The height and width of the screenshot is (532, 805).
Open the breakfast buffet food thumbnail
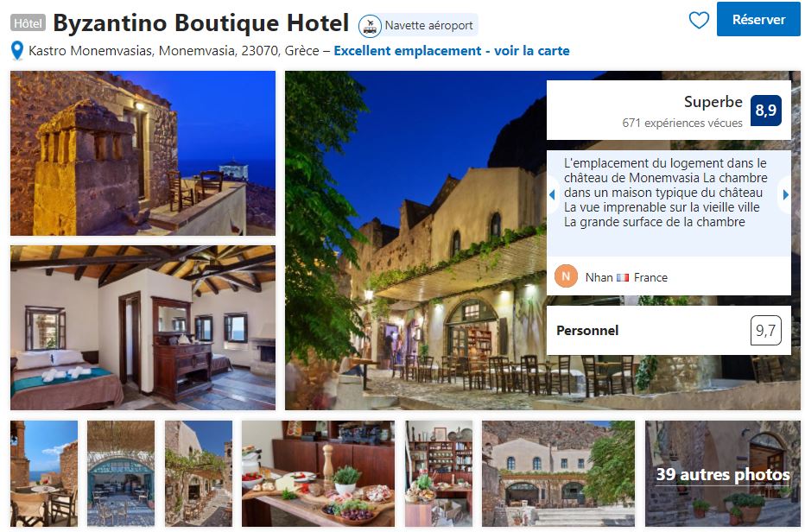[319, 473]
